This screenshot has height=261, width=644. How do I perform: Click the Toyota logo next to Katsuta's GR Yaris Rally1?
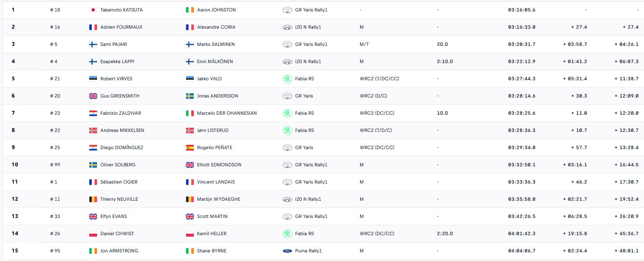287,10
